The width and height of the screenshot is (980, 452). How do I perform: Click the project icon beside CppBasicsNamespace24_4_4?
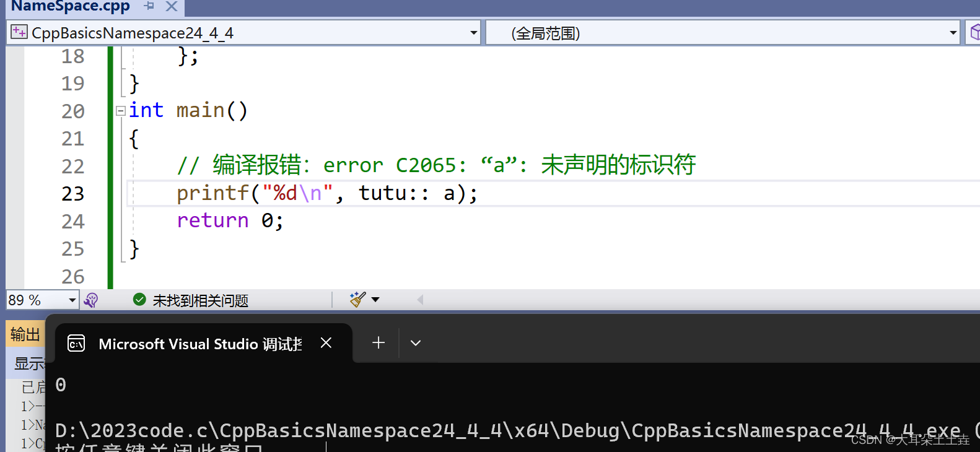point(19,32)
